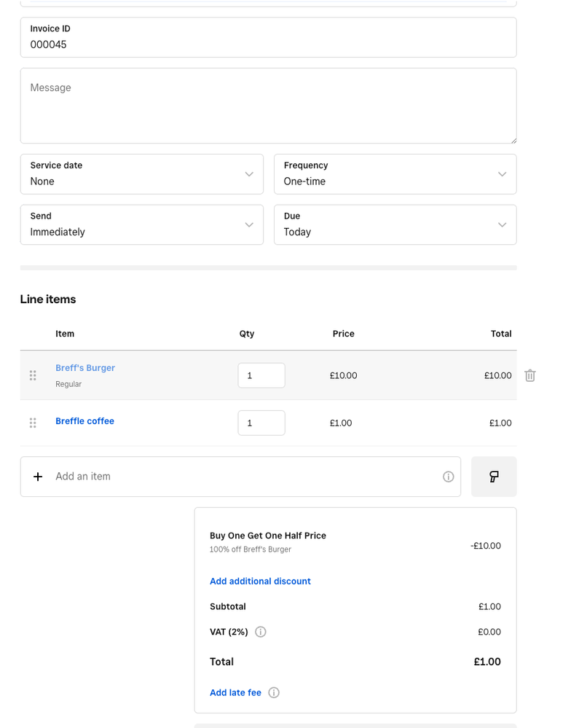This screenshot has width=587, height=728.
Task: Click the info icon in Add an item field
Action: 449,477
